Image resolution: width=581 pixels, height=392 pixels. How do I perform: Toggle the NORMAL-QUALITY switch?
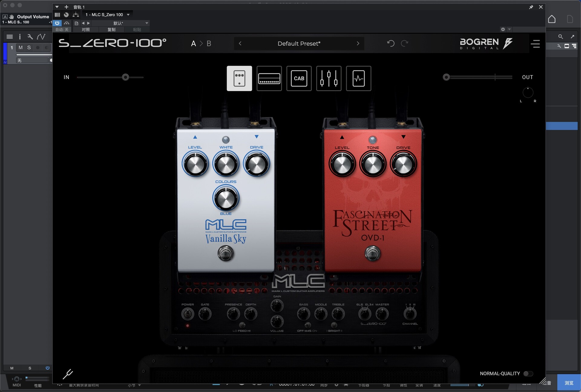click(528, 374)
